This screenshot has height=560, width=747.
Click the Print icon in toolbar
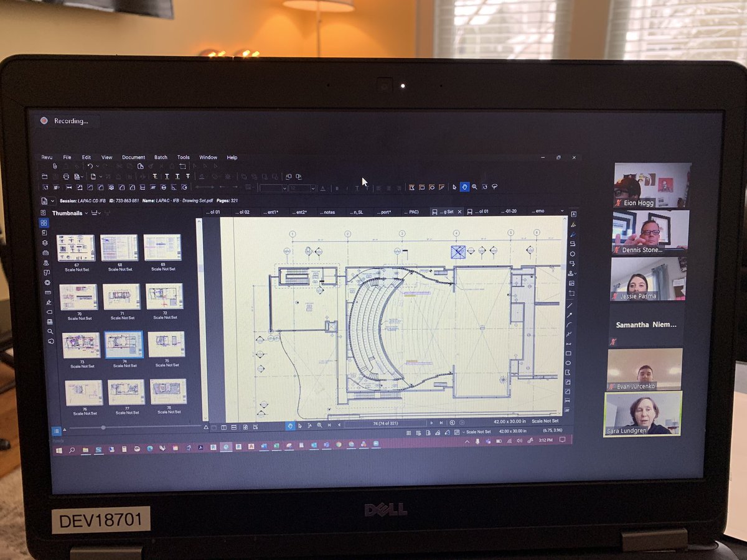[67, 176]
